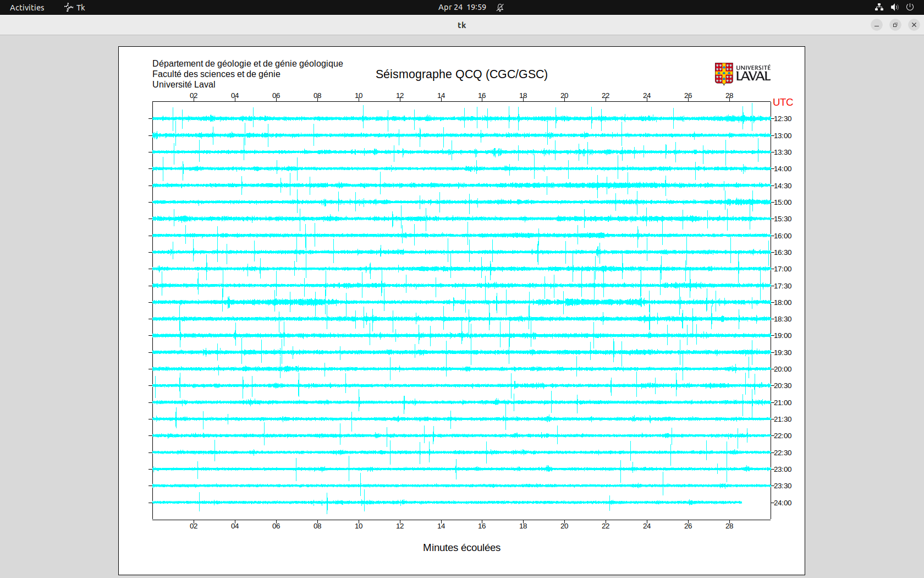The width and height of the screenshot is (924, 578).
Task: Click the volume speaker icon
Action: [894, 7]
